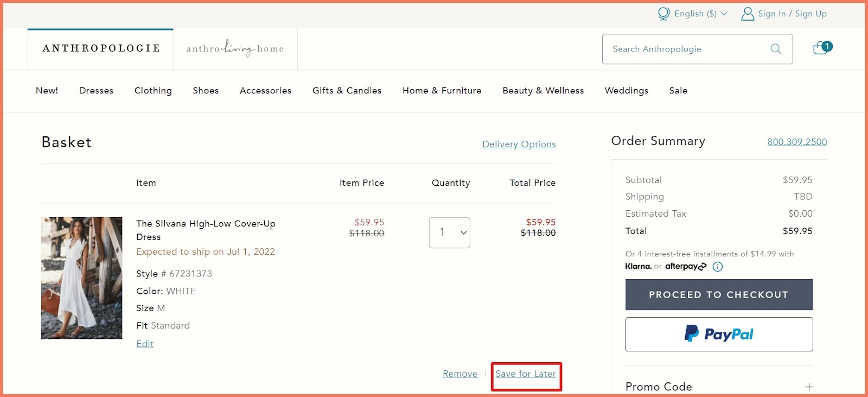
Task: Click Edit under the dress details
Action: (x=145, y=344)
